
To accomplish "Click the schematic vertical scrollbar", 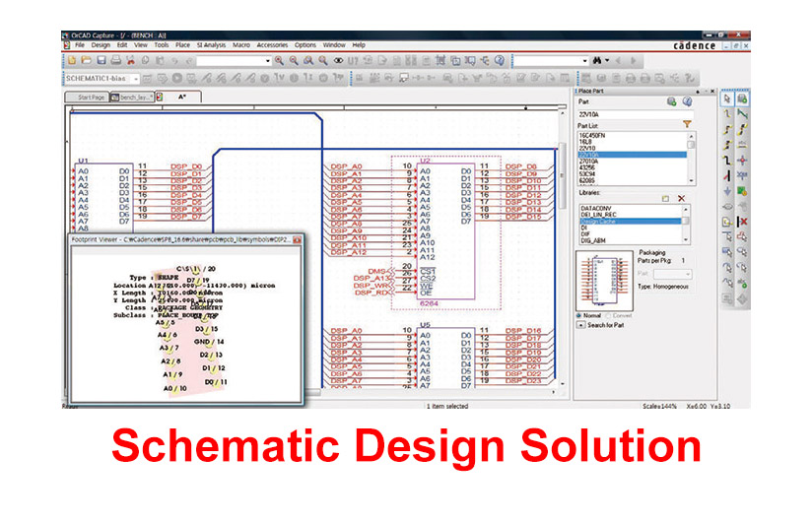I will click(563, 247).
